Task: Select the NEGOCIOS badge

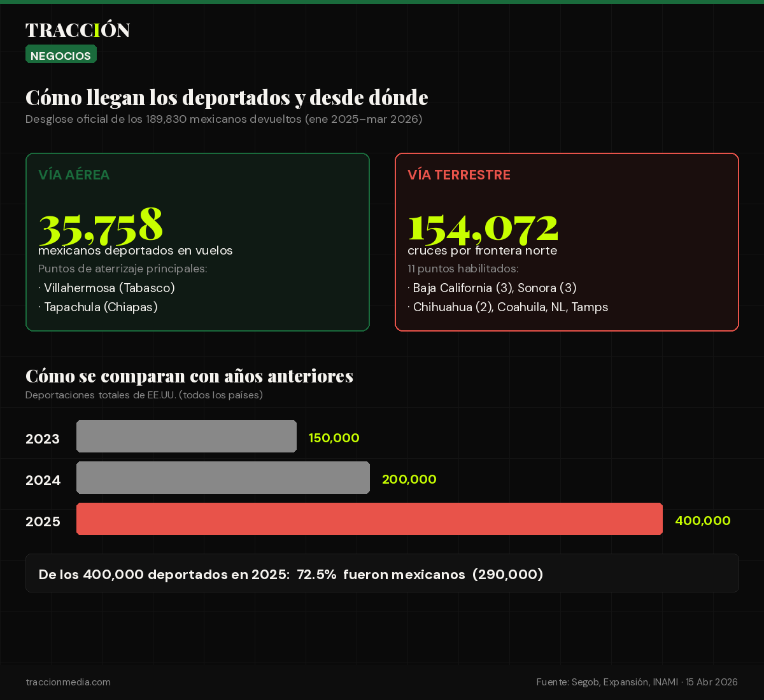Action: pos(60,54)
